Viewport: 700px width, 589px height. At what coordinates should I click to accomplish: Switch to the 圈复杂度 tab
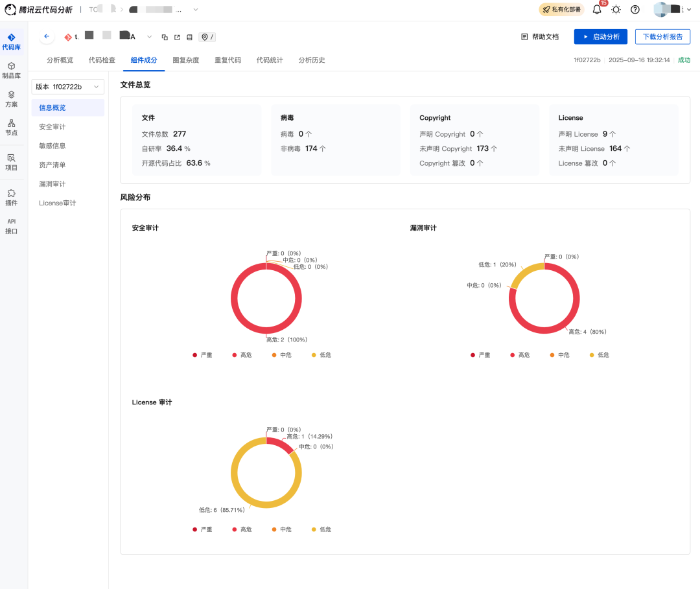(186, 60)
